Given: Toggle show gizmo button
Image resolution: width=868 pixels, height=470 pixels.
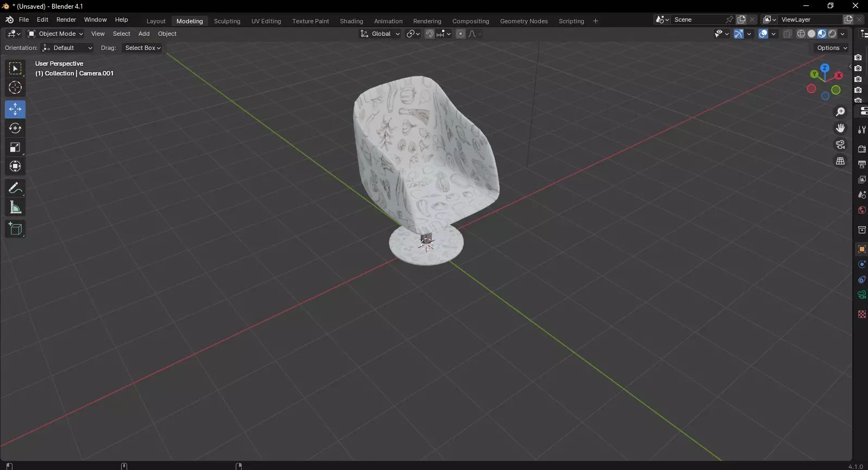Looking at the screenshot, I should pos(739,34).
